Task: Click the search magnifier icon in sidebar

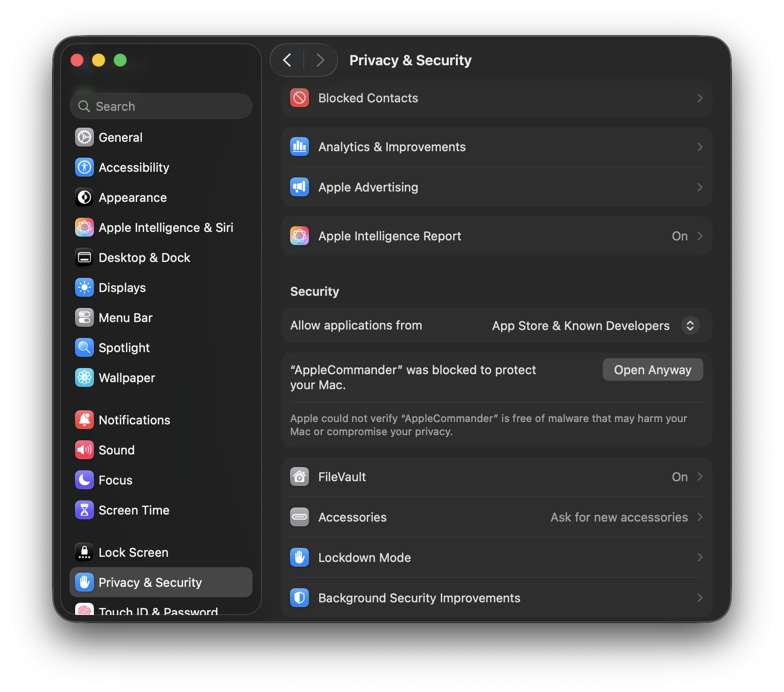Action: (84, 107)
